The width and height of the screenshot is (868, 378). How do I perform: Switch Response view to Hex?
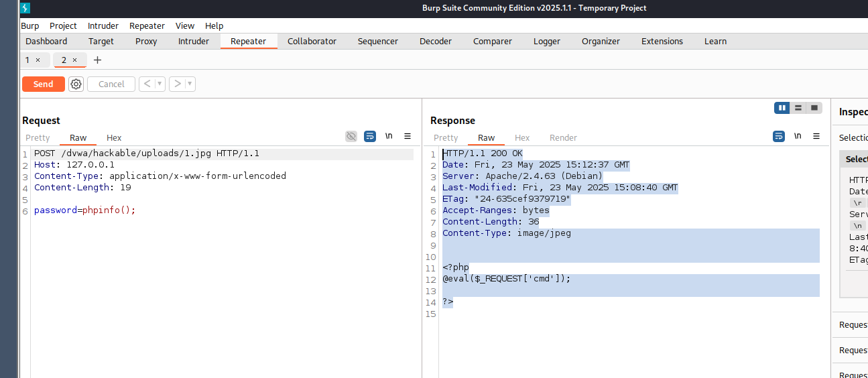pos(522,137)
